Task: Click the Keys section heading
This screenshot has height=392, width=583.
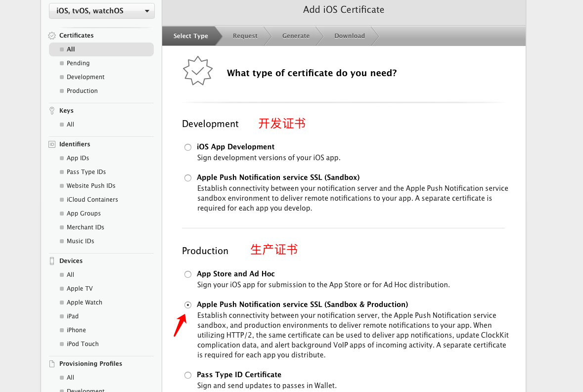Action: 66,111
